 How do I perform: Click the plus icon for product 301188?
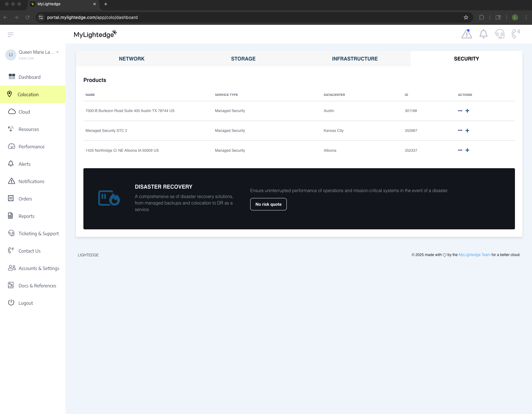tap(467, 111)
